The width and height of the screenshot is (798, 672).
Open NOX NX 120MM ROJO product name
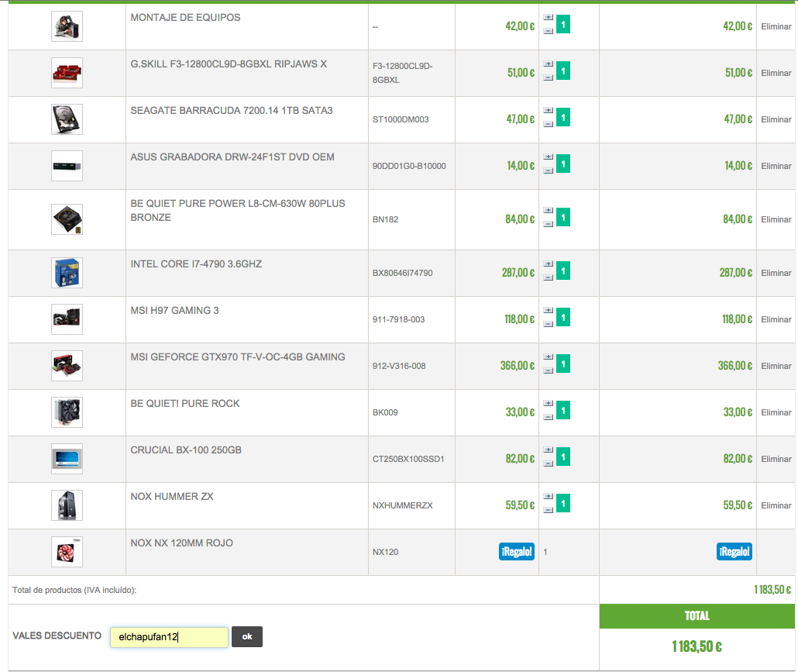182,543
